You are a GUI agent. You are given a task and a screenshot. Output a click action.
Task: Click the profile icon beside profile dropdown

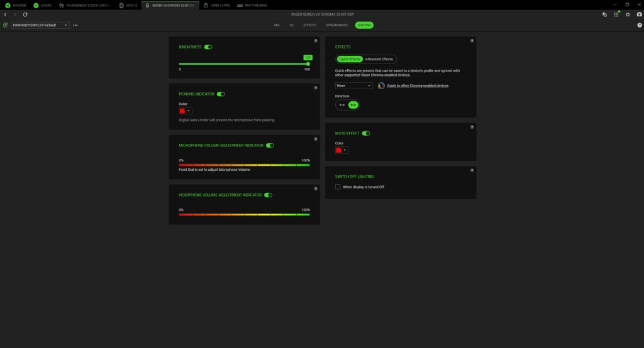point(5,25)
